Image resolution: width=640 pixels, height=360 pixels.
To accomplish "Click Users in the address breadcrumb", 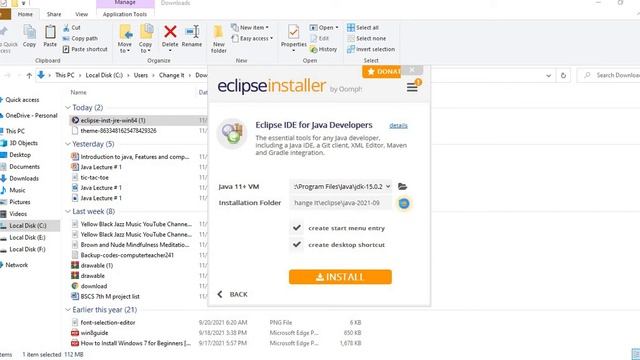I will (x=141, y=75).
